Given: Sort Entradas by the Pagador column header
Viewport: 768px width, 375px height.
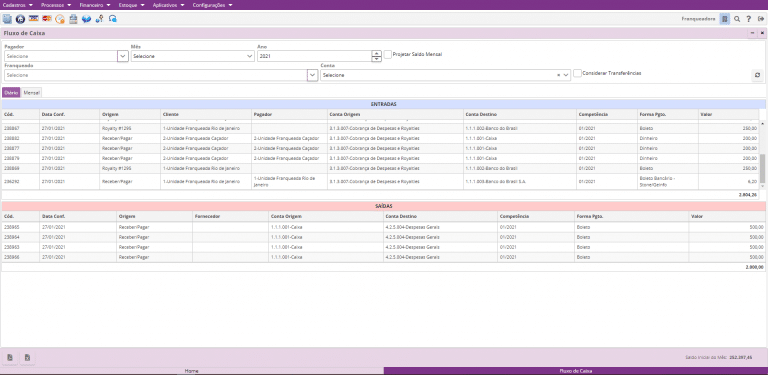Looking at the screenshot, I should click(x=289, y=114).
